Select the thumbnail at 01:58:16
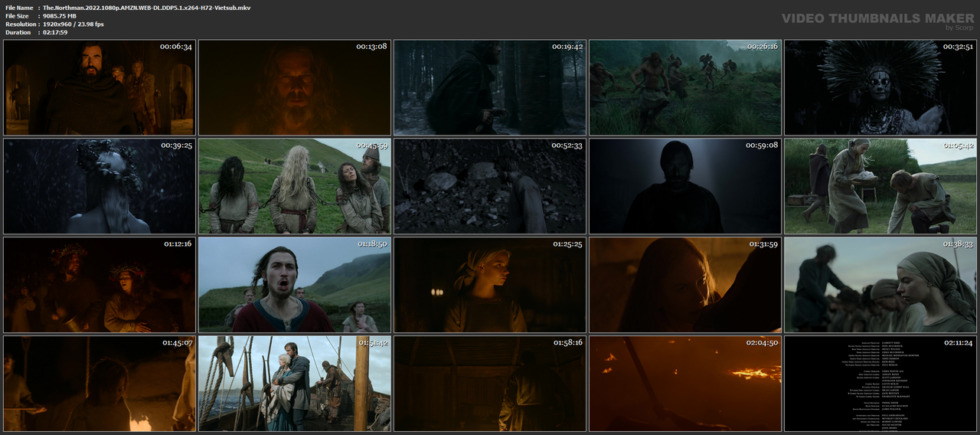980x435 pixels. click(x=490, y=383)
